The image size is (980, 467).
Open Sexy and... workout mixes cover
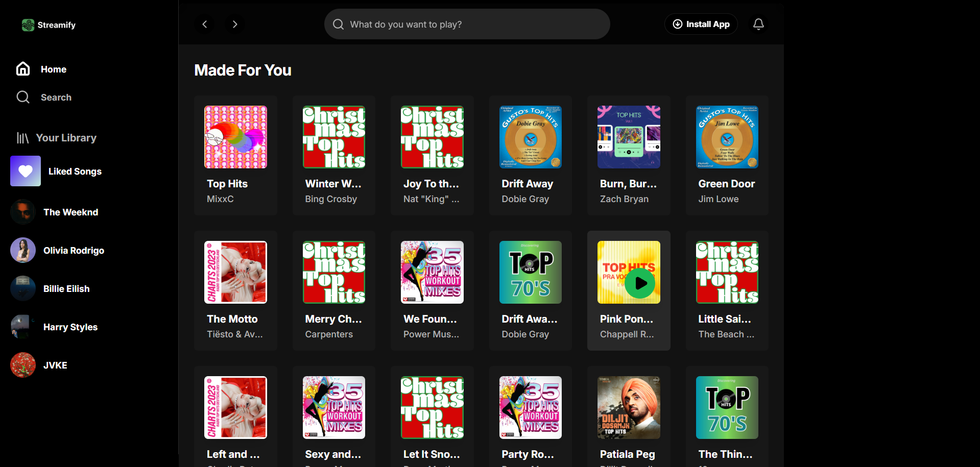[334, 407]
